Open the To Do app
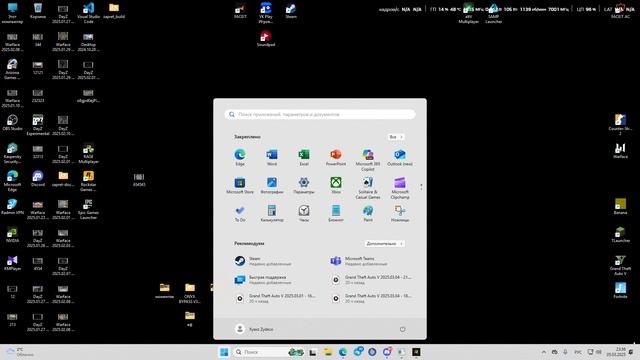The image size is (640, 360). click(240, 213)
